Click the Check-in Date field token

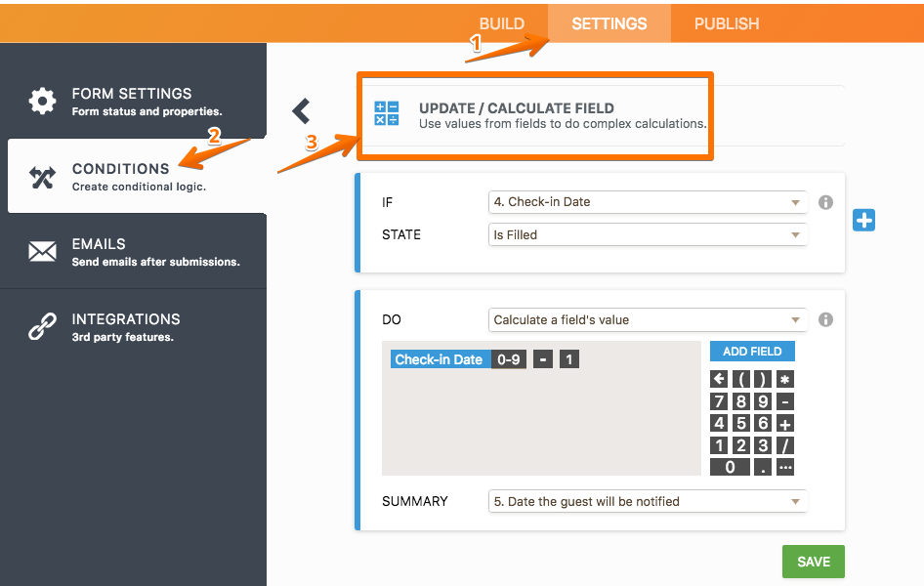[x=439, y=359]
